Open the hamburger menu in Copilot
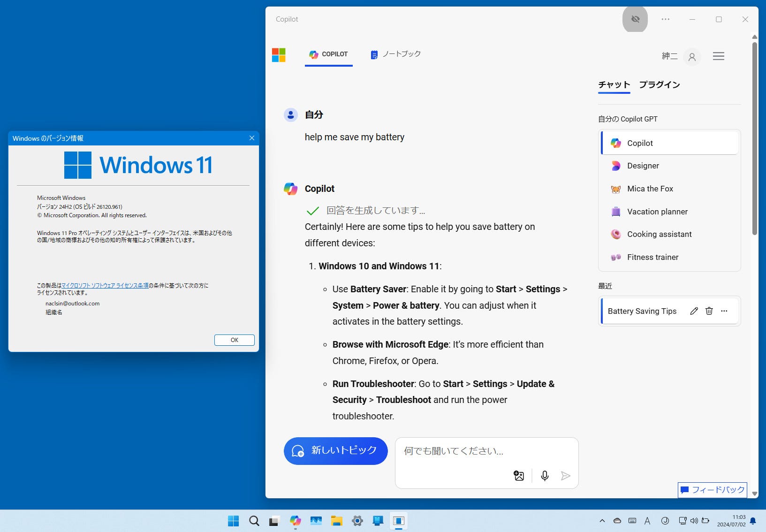Viewport: 766px width, 532px height. tap(718, 56)
